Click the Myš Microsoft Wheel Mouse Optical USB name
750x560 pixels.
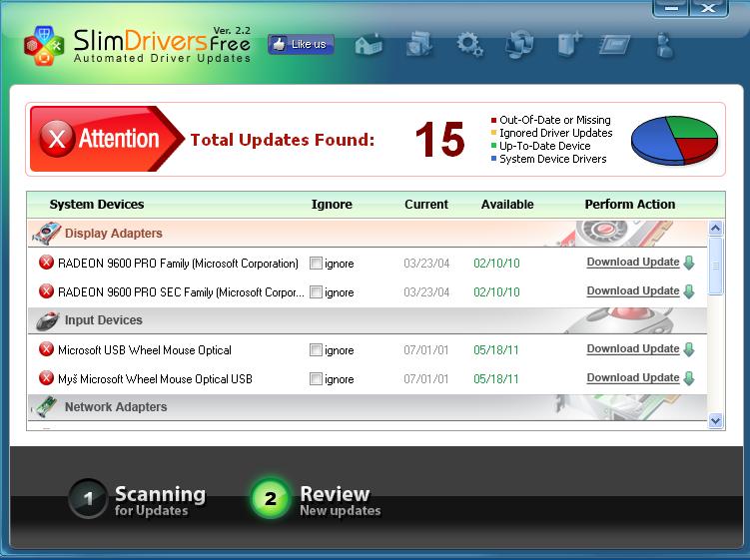[x=155, y=379]
